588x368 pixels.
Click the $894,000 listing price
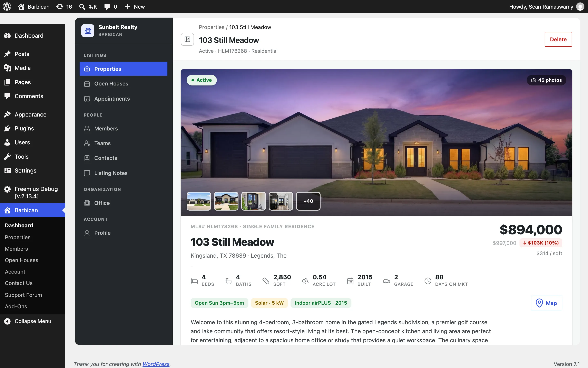point(531,230)
